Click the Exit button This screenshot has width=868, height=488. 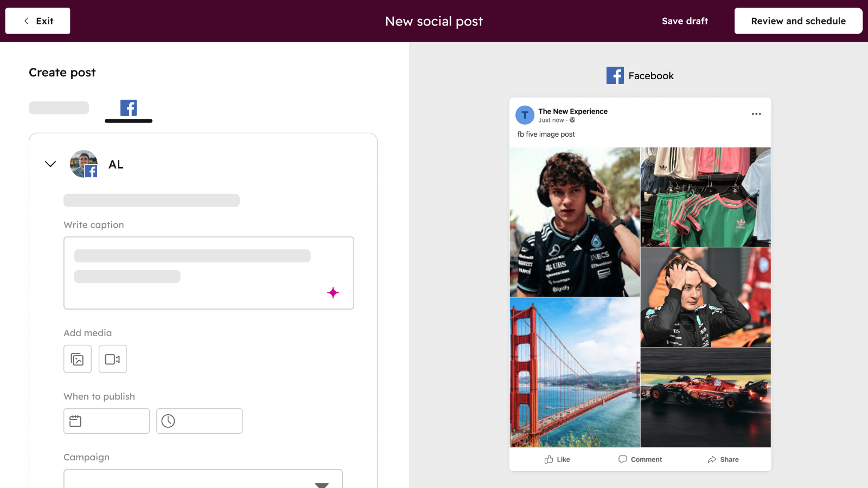(37, 21)
